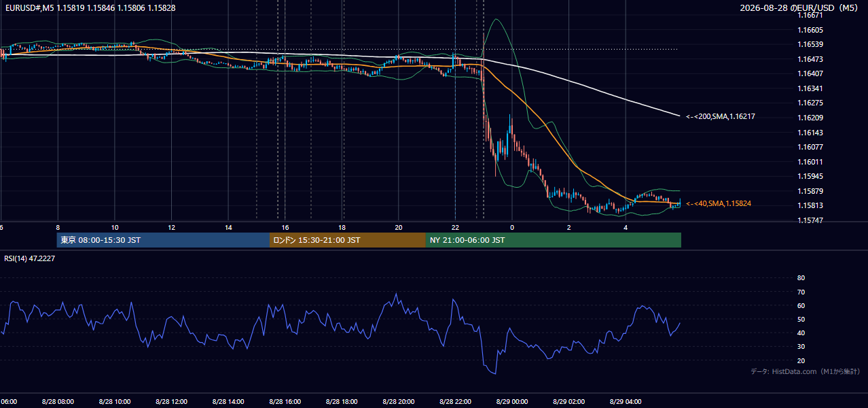Click price axis label 1.15879

click(810, 191)
